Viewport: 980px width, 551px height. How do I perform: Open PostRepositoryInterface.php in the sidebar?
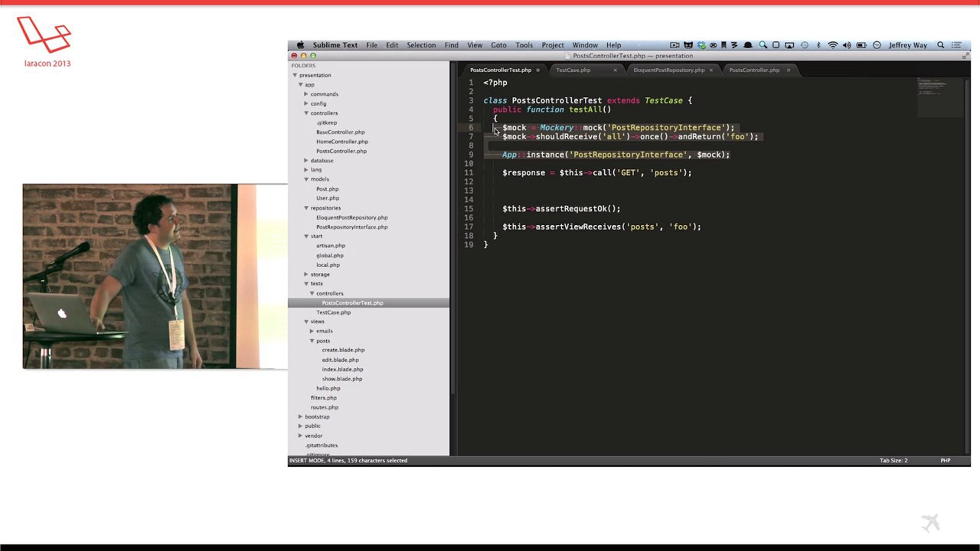(352, 227)
